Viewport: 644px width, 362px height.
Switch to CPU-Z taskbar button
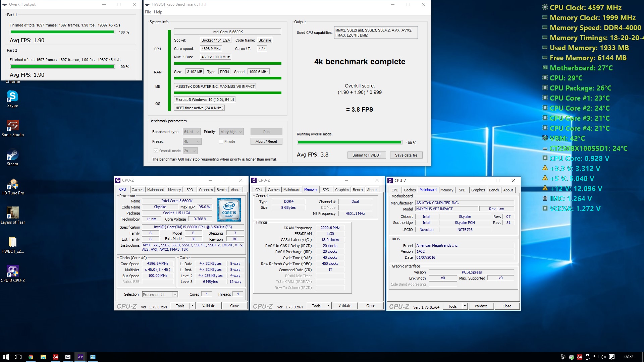pos(80,357)
